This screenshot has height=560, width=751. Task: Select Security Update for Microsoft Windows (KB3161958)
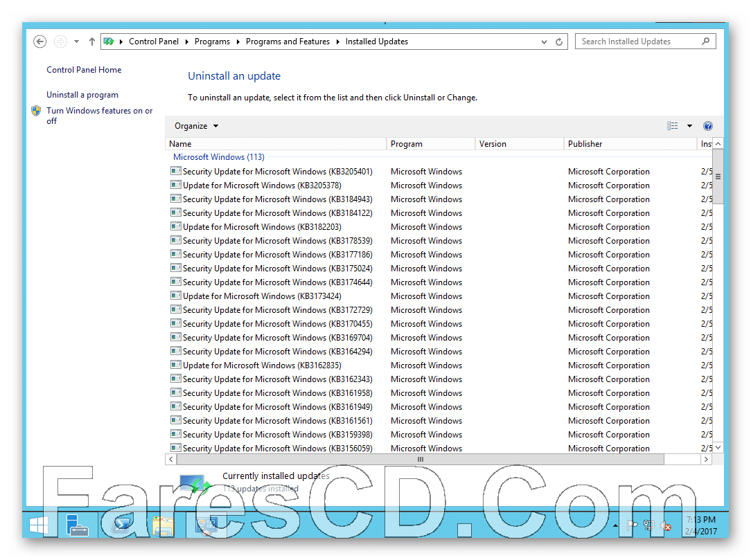tap(277, 393)
